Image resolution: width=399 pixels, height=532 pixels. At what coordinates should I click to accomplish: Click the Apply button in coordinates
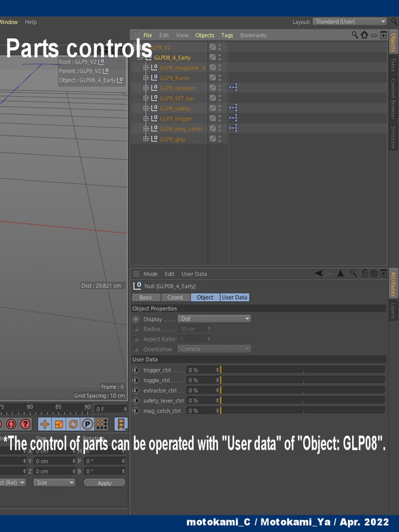tap(104, 483)
